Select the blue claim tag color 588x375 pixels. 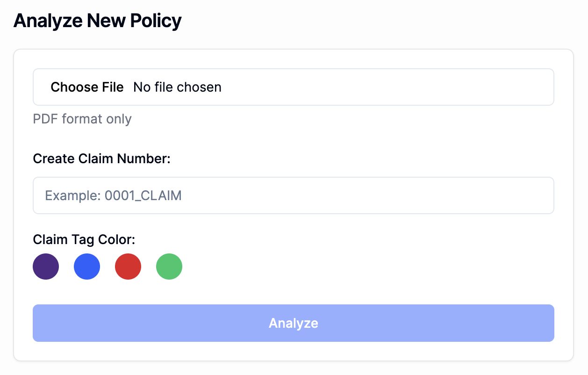(86, 266)
